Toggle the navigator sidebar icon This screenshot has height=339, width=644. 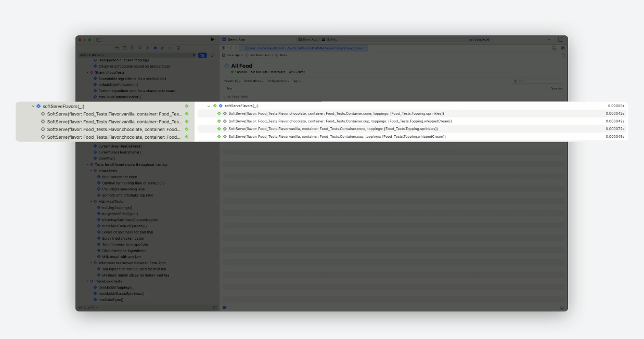[x=99, y=40]
